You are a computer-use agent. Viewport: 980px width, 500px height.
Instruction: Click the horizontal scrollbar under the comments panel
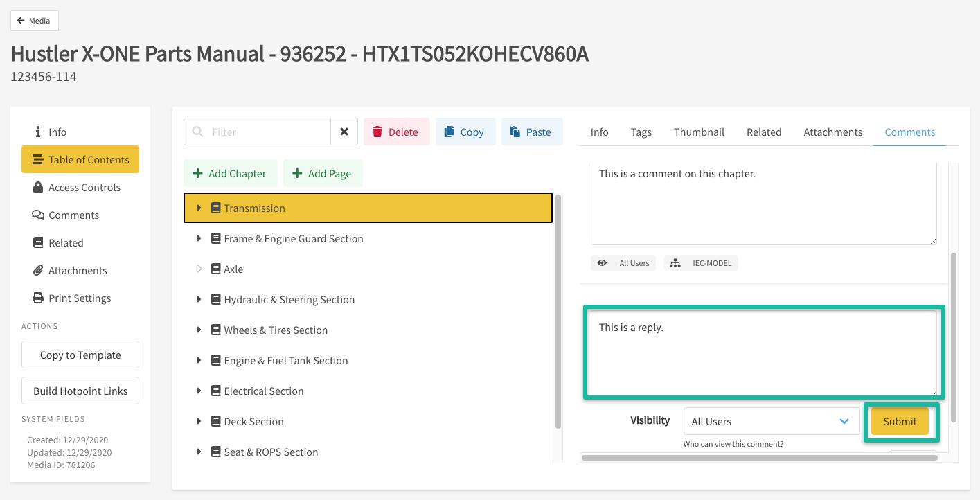coord(734,457)
